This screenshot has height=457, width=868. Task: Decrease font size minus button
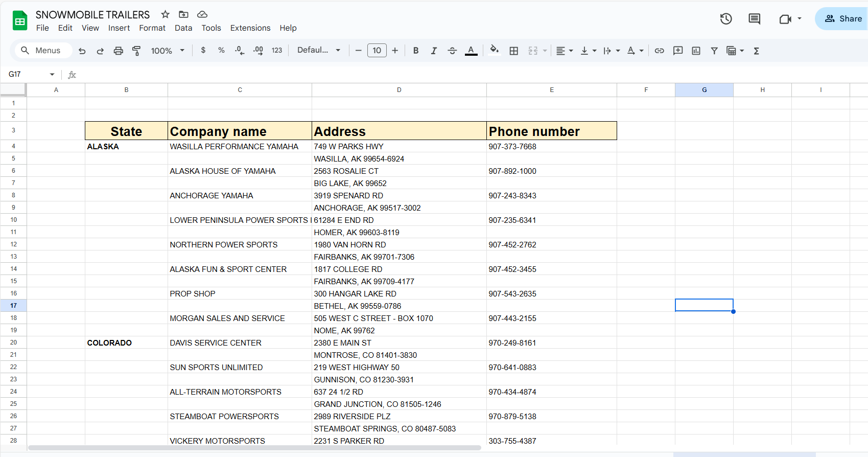click(359, 50)
